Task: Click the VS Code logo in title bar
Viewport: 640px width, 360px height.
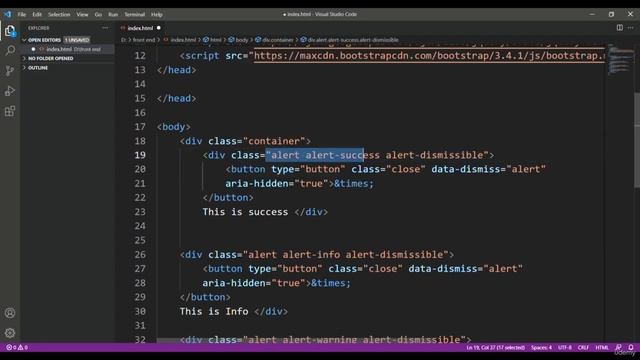Action: [x=7, y=14]
